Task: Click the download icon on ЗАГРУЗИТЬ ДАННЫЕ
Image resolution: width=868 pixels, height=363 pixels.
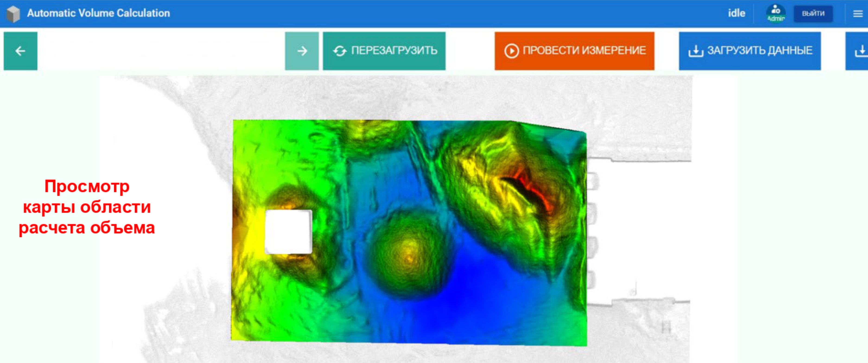Action: tap(696, 51)
